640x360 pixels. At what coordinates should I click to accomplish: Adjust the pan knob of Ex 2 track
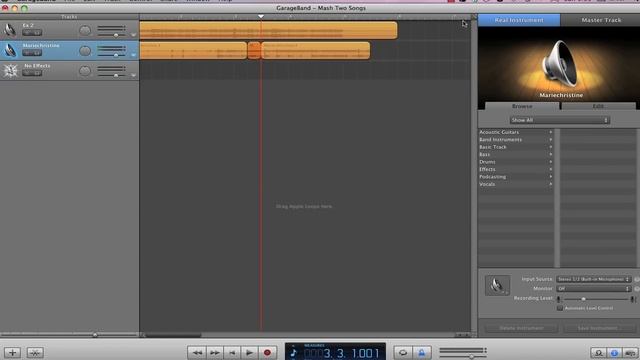pyautogui.click(x=85, y=31)
